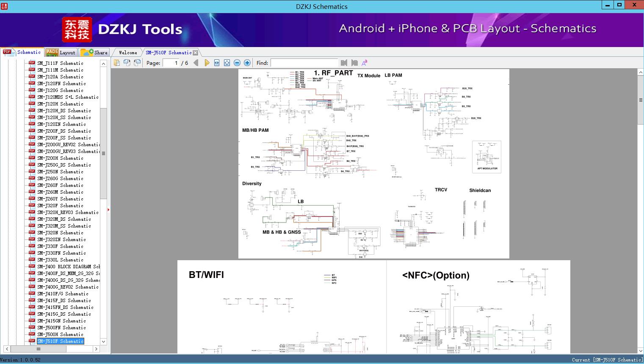Open SM-J250G_DS Schematic
This screenshot has height=364, width=644.
(x=64, y=165)
